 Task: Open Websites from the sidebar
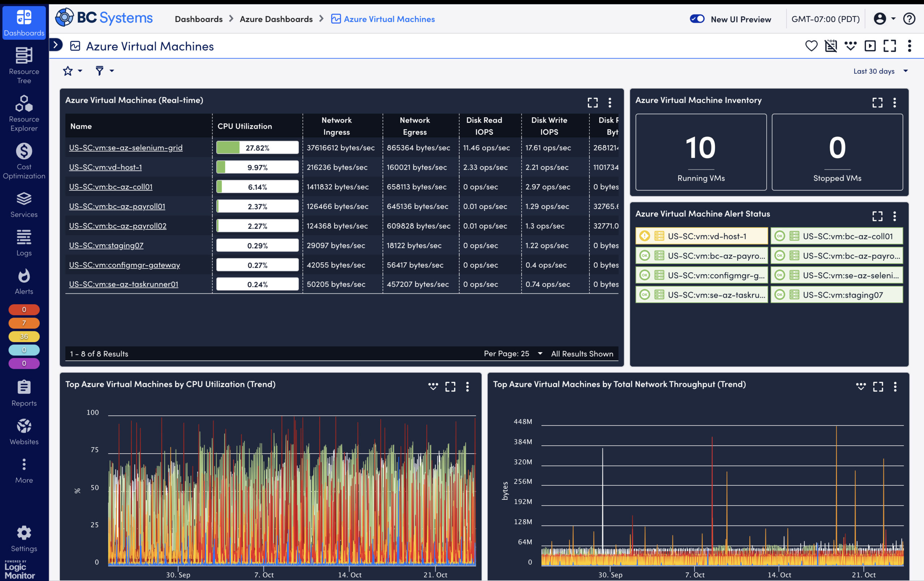pos(24,432)
